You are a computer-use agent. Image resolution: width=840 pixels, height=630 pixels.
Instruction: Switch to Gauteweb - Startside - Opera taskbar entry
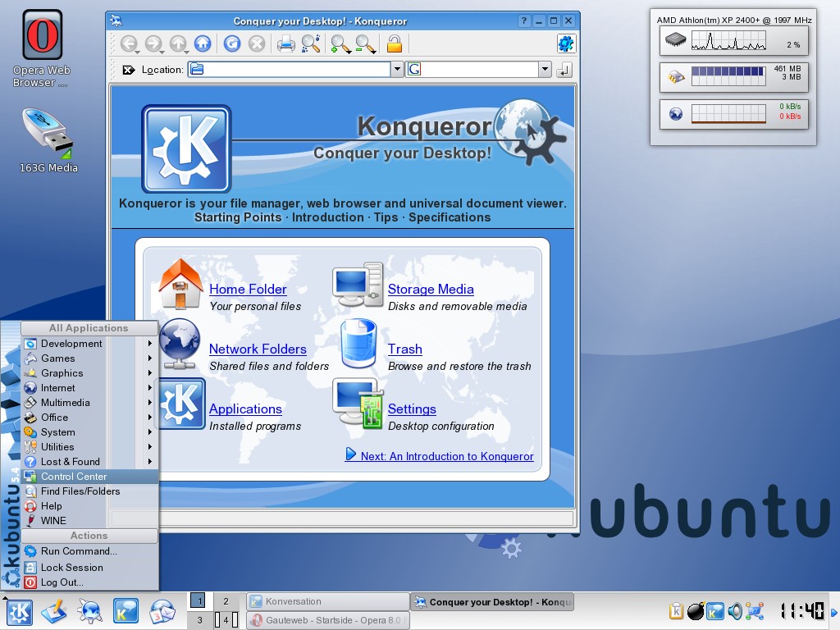pos(328,620)
